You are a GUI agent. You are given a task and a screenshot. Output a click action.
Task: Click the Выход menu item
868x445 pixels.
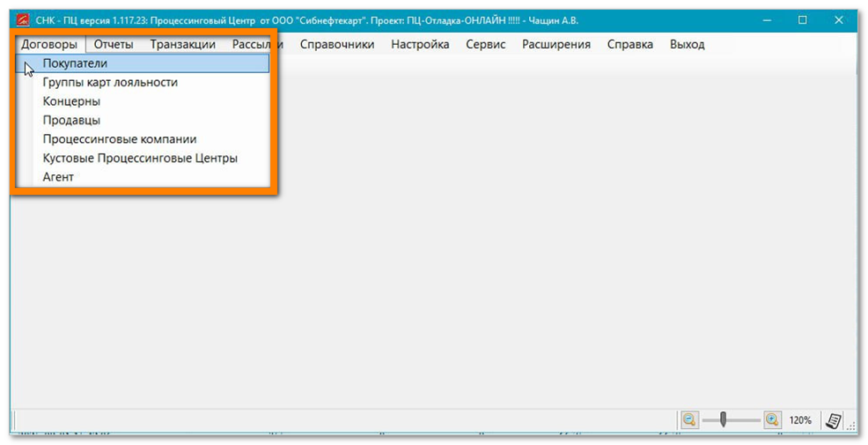687,44
